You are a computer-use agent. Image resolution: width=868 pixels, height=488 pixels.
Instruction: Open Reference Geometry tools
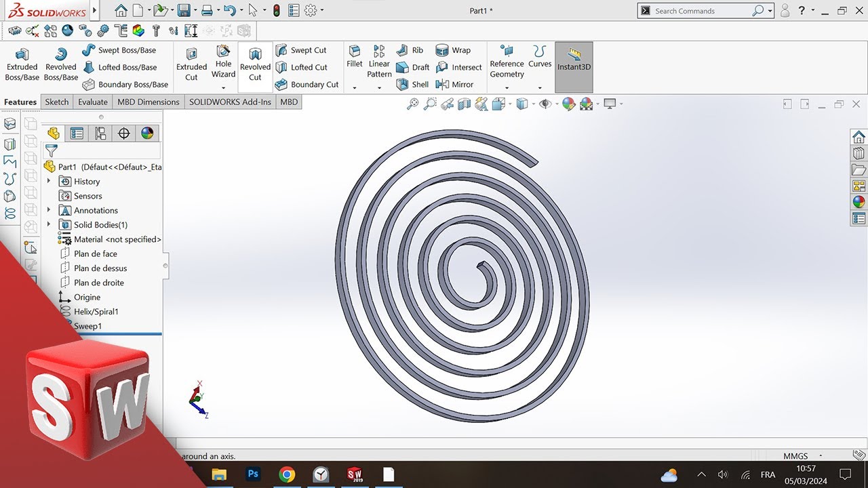pyautogui.click(x=507, y=61)
